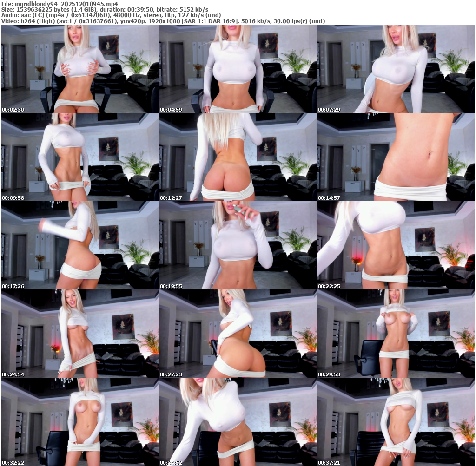Open the last thumbnail frame stamped 00:37:21
Screen dimensions: 476x466
coord(396,422)
